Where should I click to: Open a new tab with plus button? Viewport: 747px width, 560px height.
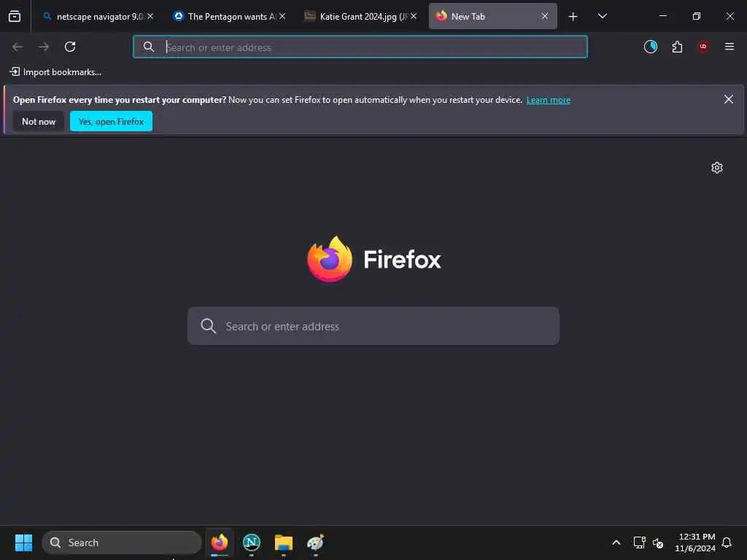point(573,17)
